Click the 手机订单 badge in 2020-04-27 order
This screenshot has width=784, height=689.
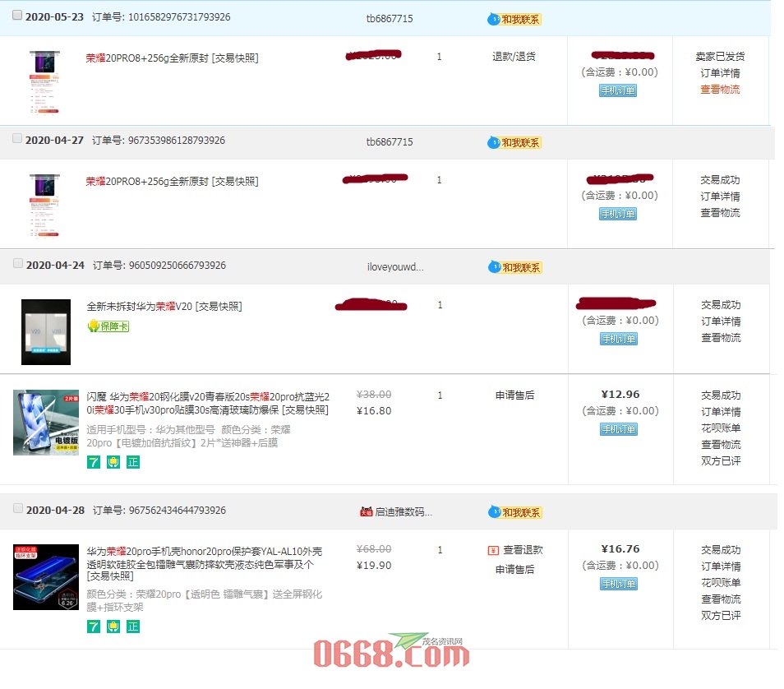(617, 214)
